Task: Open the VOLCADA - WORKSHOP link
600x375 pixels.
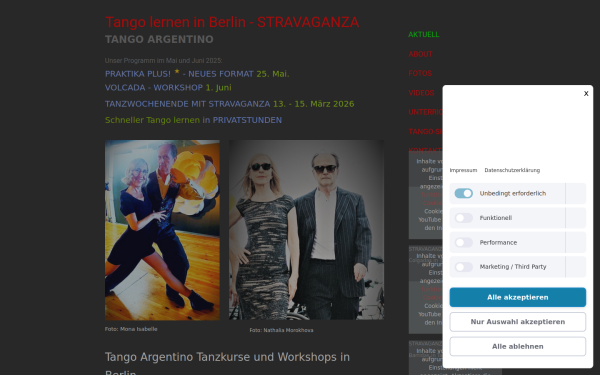Action: (x=154, y=88)
